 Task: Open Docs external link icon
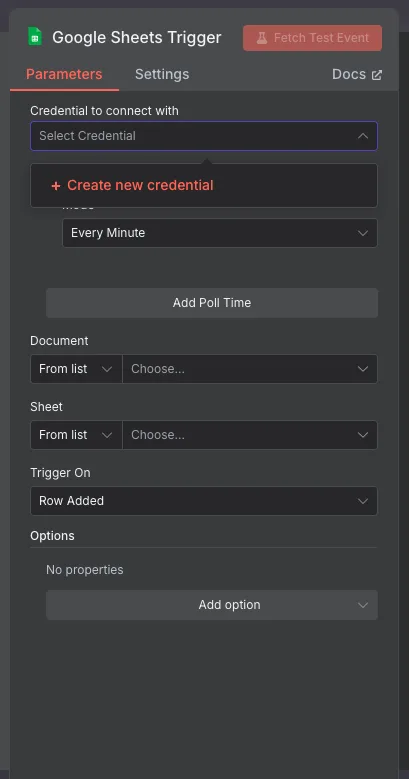(x=377, y=75)
